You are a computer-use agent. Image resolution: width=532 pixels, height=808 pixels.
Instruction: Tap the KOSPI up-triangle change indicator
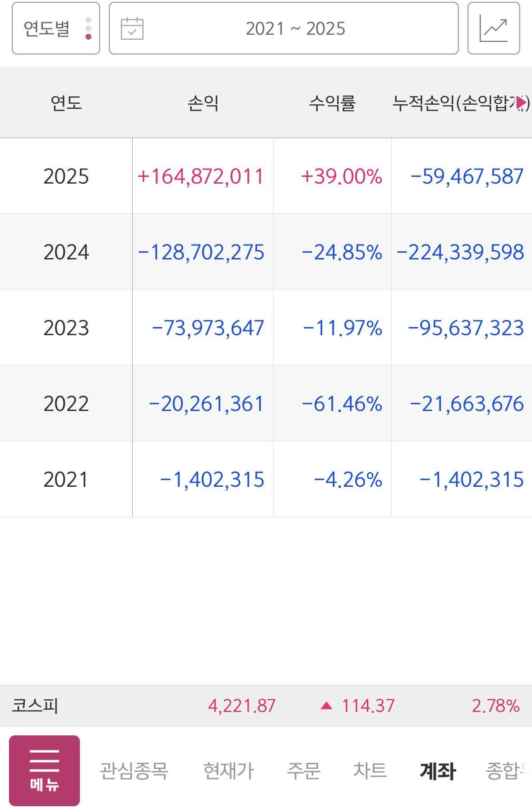(x=326, y=706)
